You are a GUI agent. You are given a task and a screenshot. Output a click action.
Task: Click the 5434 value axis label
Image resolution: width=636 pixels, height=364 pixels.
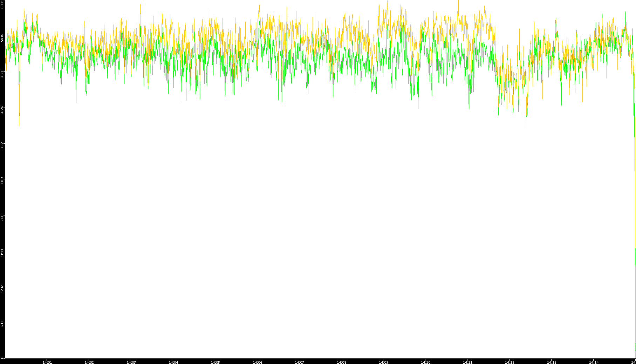(2, 37)
